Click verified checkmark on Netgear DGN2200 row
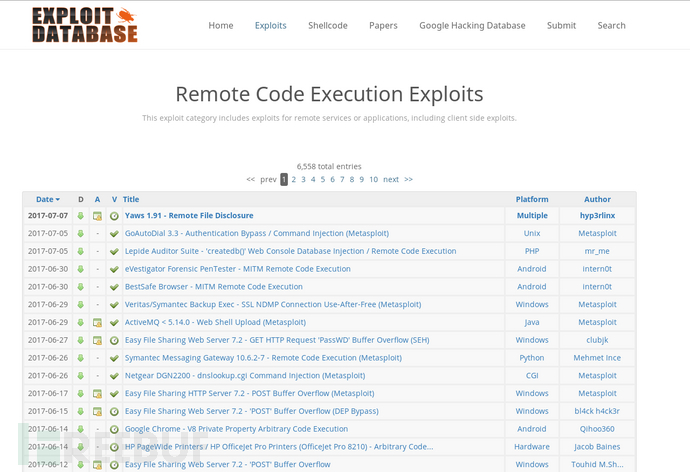This screenshot has height=472, width=690. coord(114,376)
